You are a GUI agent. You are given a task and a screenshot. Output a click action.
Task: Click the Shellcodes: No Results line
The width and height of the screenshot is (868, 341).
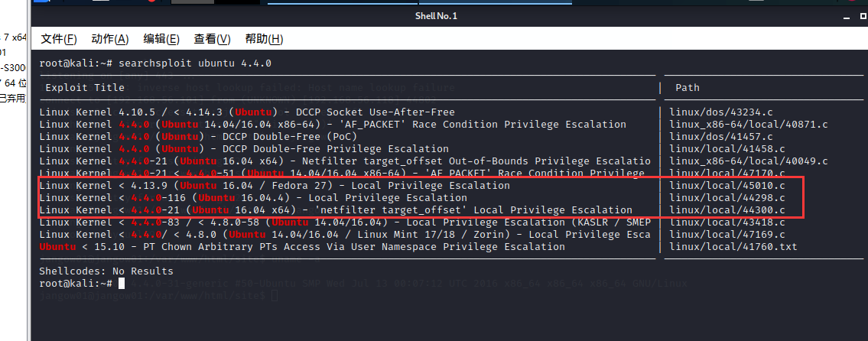click(106, 271)
